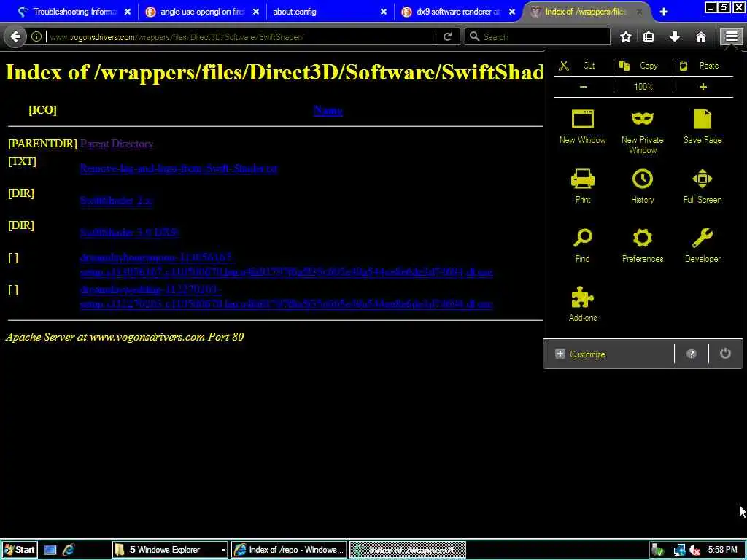Image resolution: width=747 pixels, height=560 pixels.
Task: Switch to Index of /repo taskbar window
Action: (x=289, y=550)
